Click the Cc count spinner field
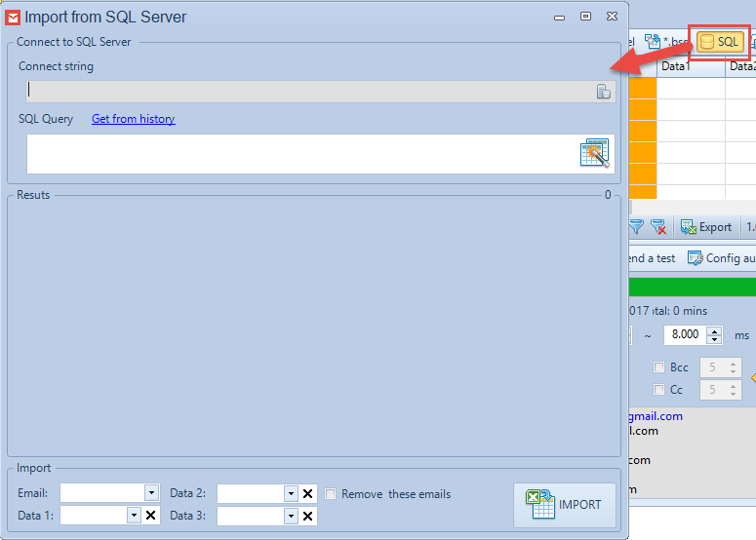Viewport: 756px width, 540px height. click(x=720, y=390)
